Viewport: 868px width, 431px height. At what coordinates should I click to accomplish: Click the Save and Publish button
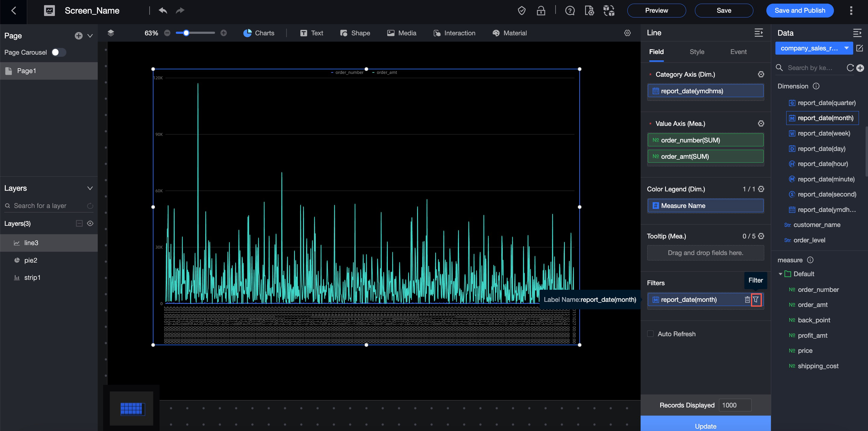(x=800, y=11)
